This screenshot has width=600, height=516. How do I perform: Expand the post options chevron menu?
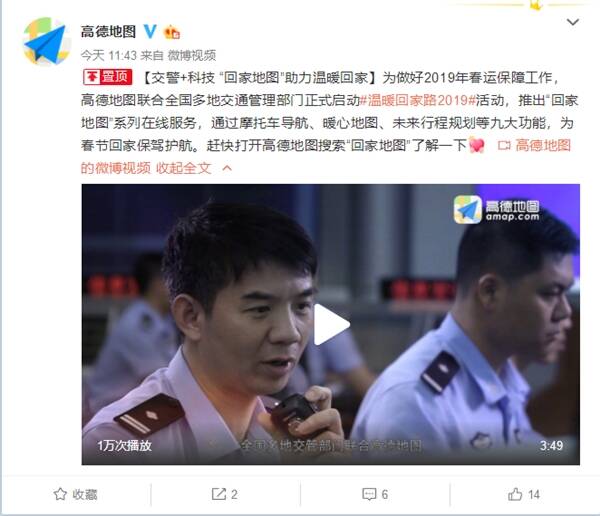coord(572,22)
